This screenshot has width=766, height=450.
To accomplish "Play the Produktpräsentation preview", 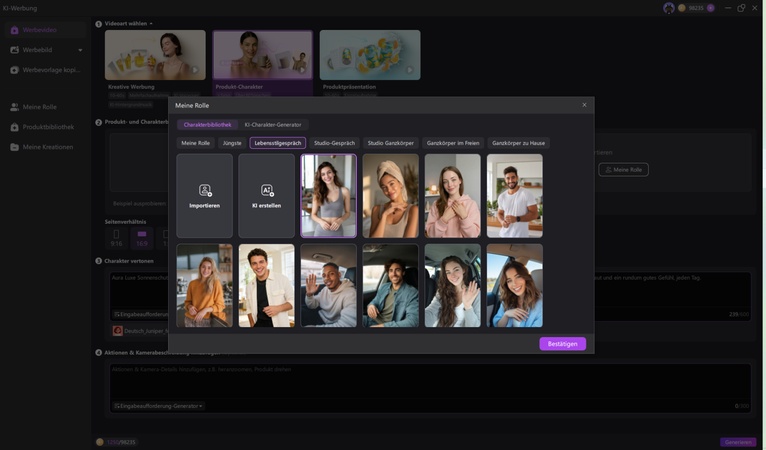I will coord(409,70).
